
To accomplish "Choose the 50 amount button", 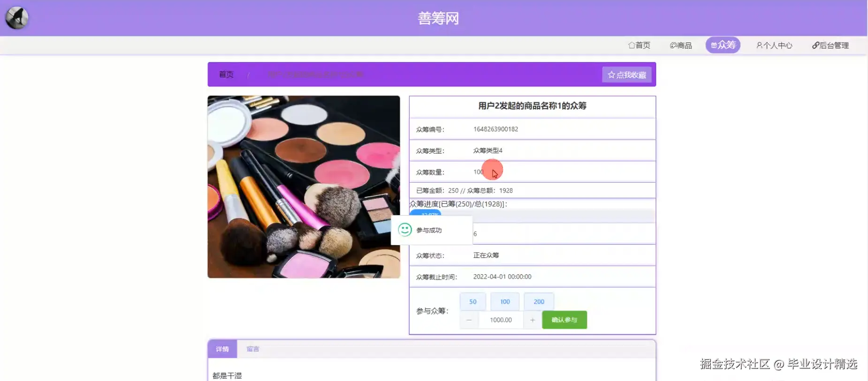I will (x=473, y=302).
